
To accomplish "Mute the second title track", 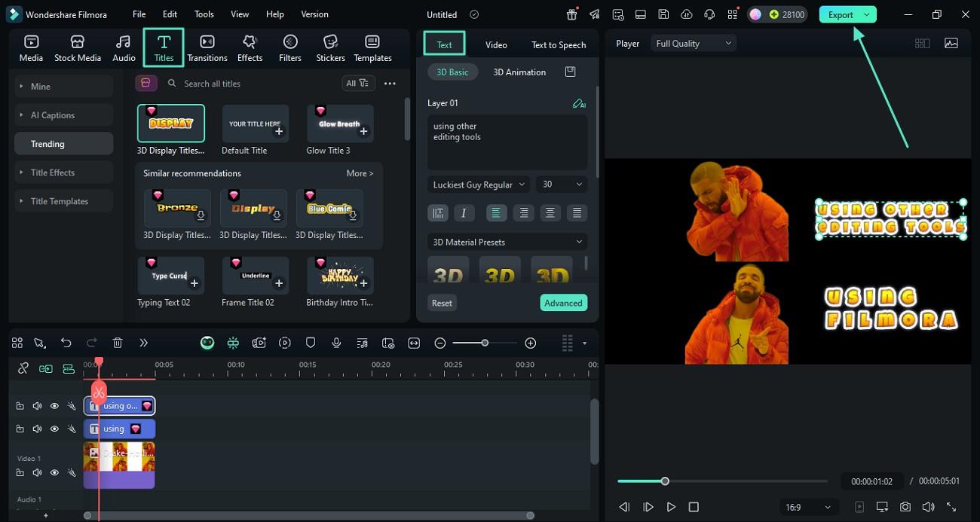I will pyautogui.click(x=37, y=429).
